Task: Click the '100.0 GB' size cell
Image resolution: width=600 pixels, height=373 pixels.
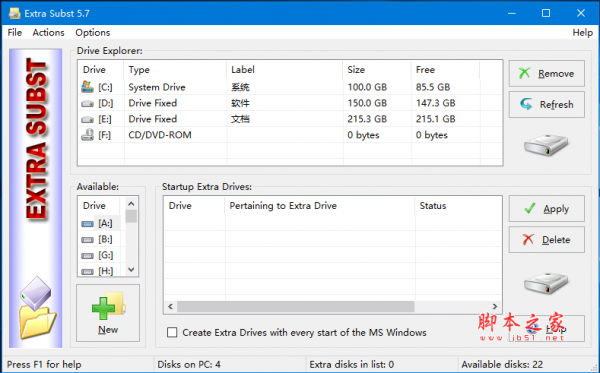Action: tap(367, 87)
